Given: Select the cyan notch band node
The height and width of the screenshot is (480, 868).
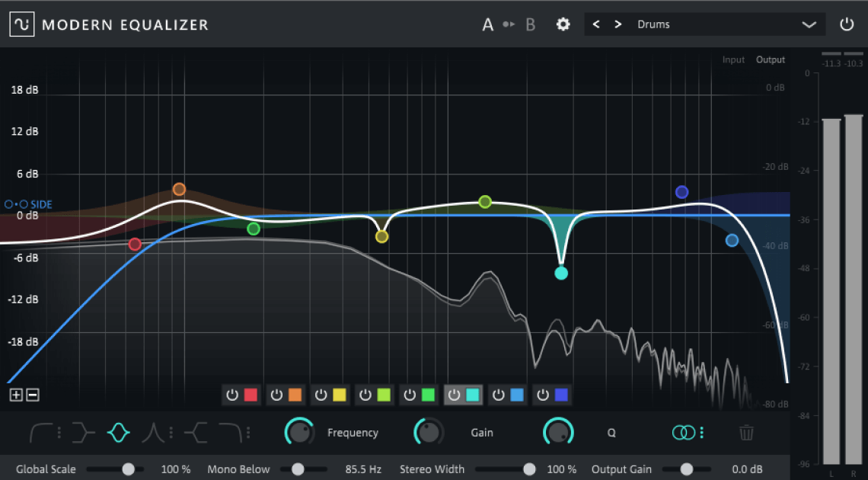Looking at the screenshot, I should tap(561, 273).
